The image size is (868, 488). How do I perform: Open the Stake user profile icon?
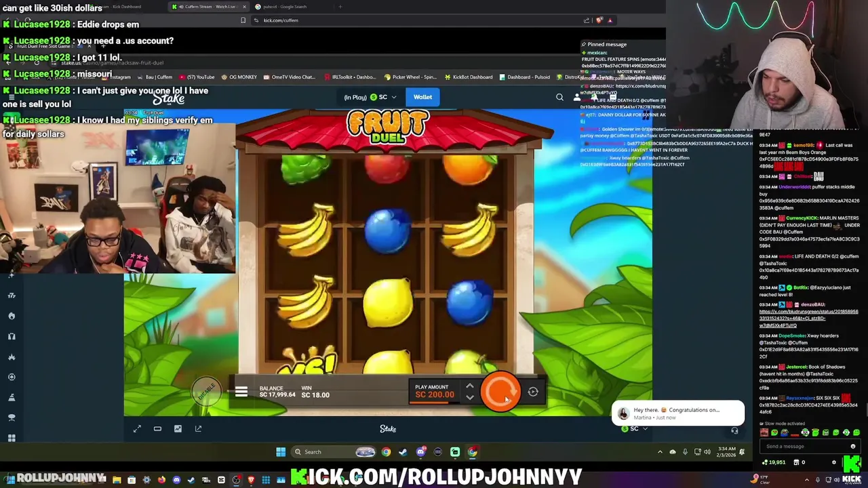tap(577, 98)
